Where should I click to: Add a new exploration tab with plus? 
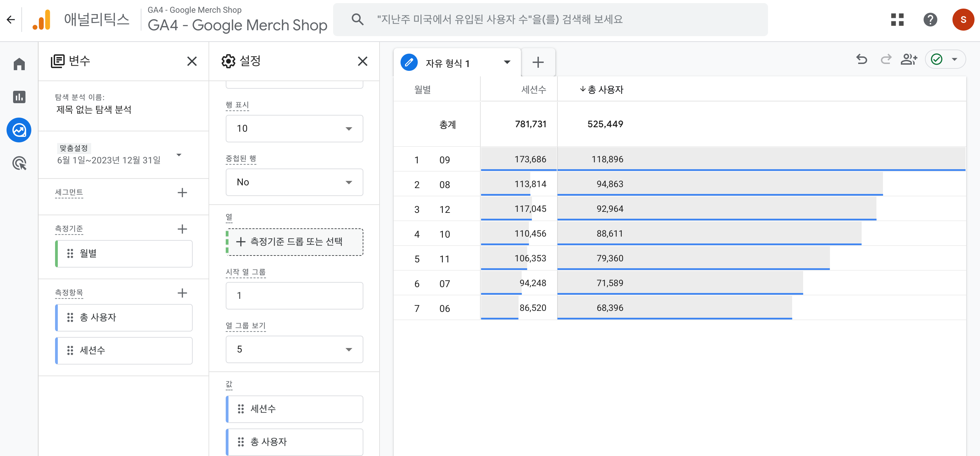point(538,62)
